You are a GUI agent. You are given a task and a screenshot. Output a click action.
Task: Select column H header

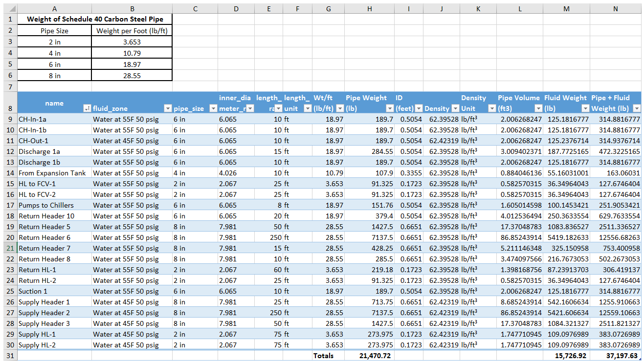[x=369, y=9]
